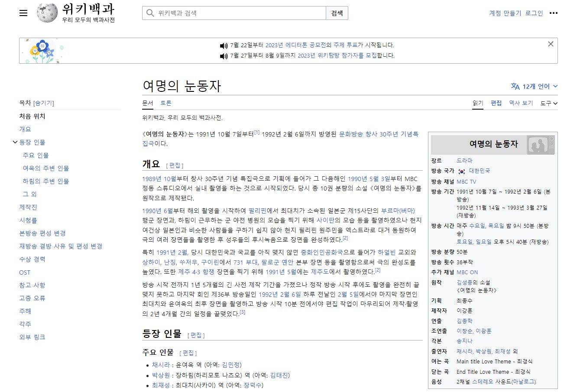Open the 역사 보기 tab
The width and height of the screenshot is (577, 392).
(521, 103)
